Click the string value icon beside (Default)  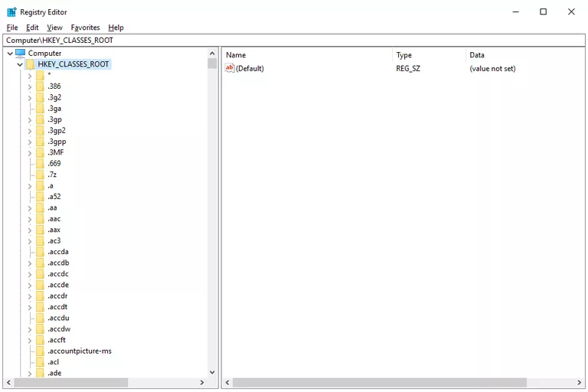(230, 68)
